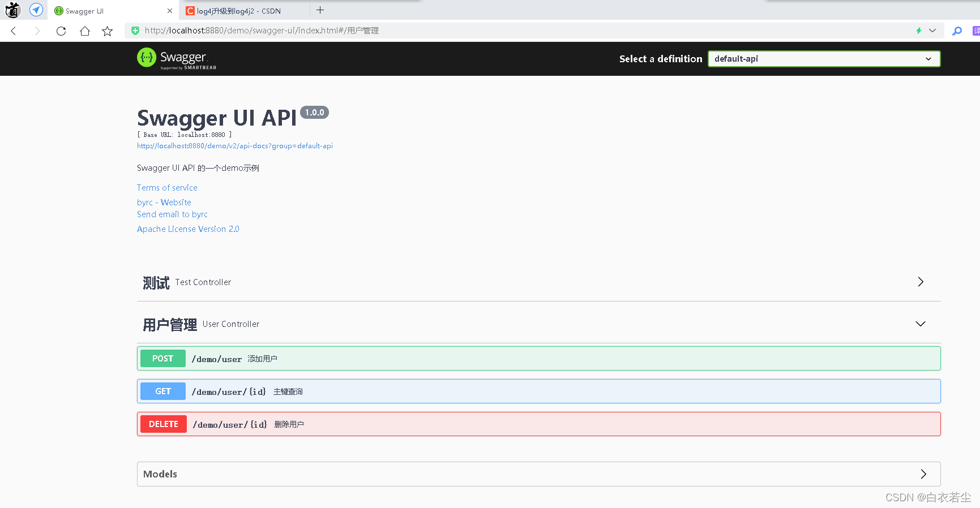Click the GET method badge
The width and height of the screenshot is (980, 508).
(163, 391)
